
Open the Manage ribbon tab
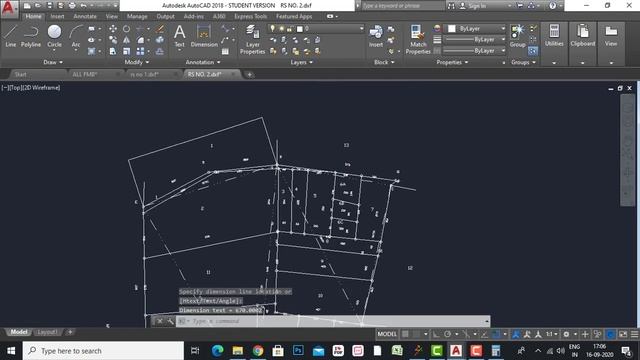(x=137, y=16)
